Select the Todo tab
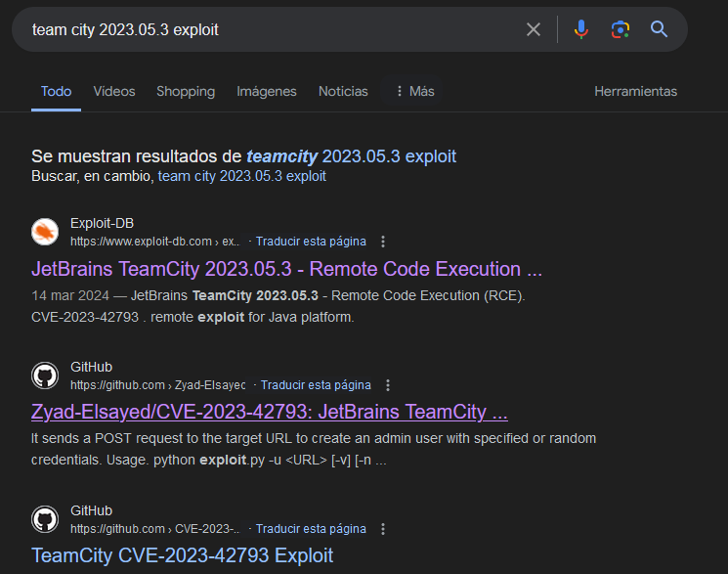 pyautogui.click(x=56, y=92)
